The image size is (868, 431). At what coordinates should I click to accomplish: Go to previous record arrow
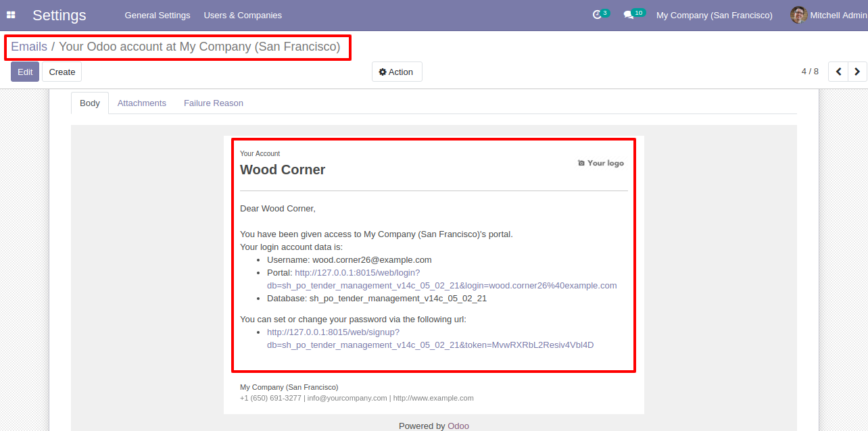pos(838,72)
